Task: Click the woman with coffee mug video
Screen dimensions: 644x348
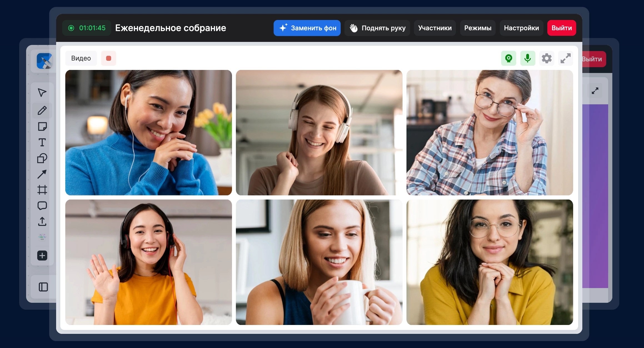Action: pos(319,262)
